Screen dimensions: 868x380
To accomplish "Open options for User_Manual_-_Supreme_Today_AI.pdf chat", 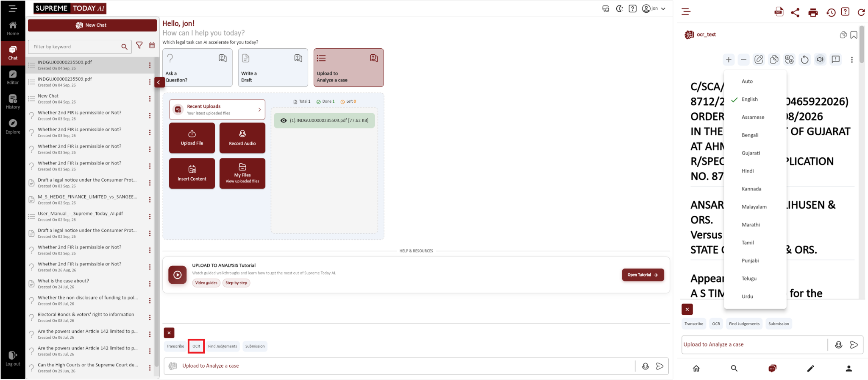I will point(150,216).
